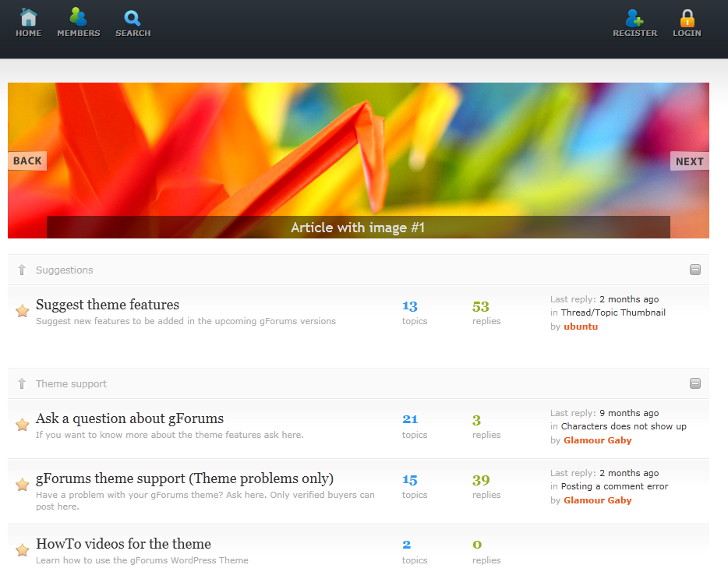Image resolution: width=728 pixels, height=586 pixels.
Task: View Glamour Gaby profile under Posting error
Action: 598,500
